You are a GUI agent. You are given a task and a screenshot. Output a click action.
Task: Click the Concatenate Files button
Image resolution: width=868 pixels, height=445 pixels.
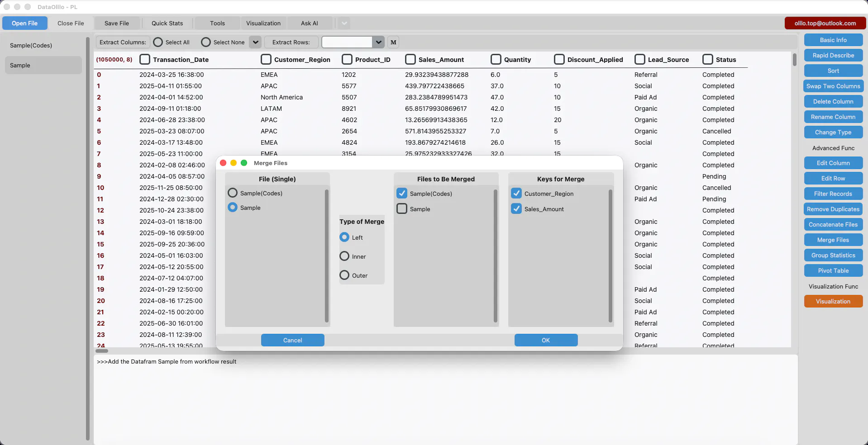coord(833,224)
